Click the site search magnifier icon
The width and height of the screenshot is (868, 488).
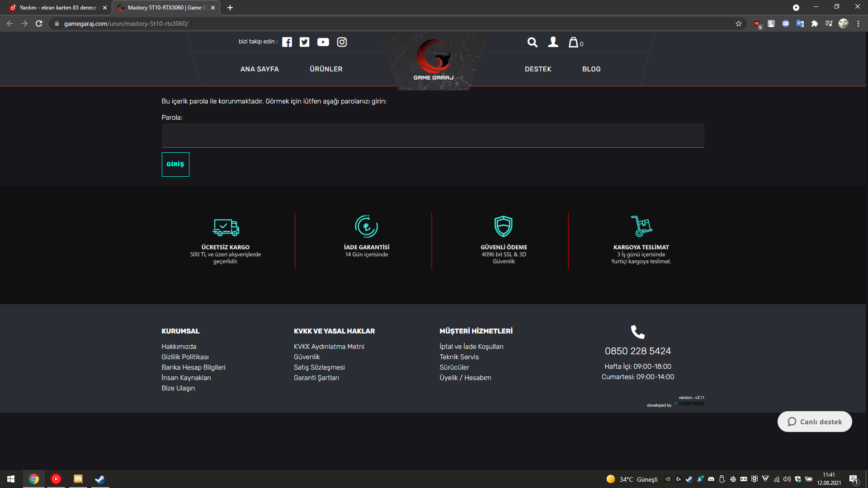click(x=533, y=42)
